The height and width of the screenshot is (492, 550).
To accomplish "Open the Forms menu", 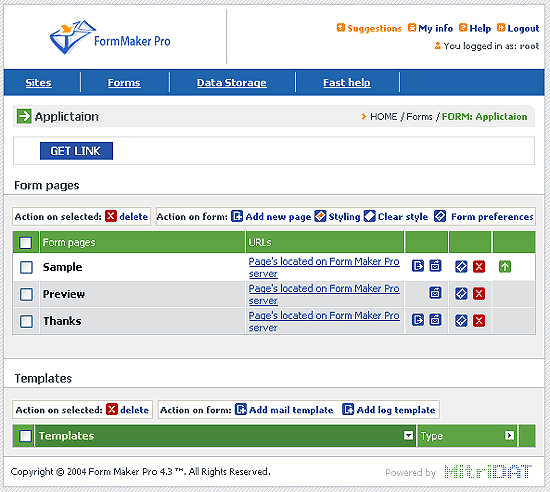I will point(124,83).
